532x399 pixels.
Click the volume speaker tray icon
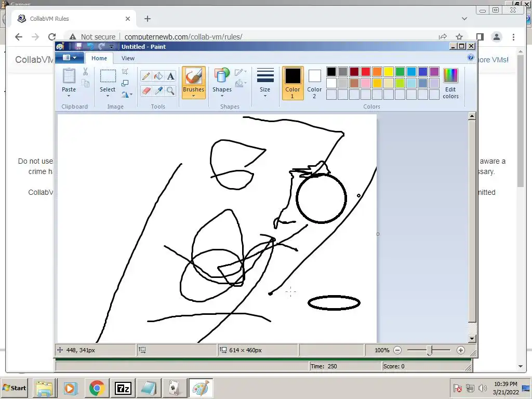tap(482, 388)
